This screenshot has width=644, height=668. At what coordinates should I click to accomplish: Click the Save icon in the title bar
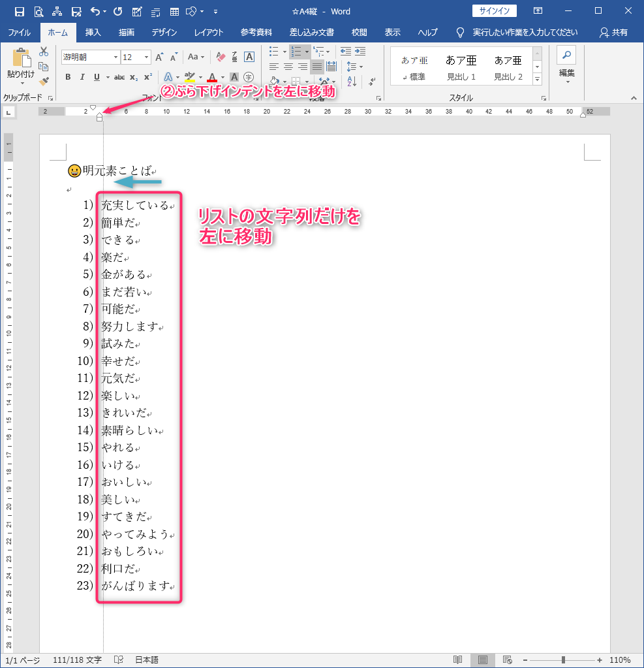click(19, 12)
